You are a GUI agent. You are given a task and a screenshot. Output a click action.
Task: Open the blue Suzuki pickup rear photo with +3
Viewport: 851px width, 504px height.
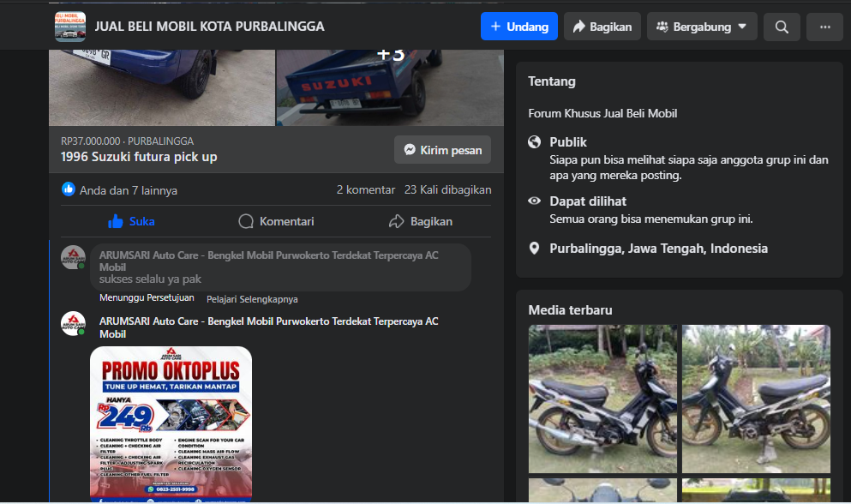pos(390,87)
